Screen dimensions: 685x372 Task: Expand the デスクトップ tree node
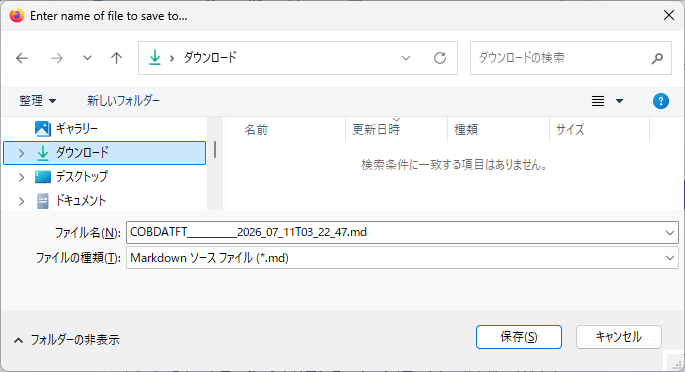[21, 177]
